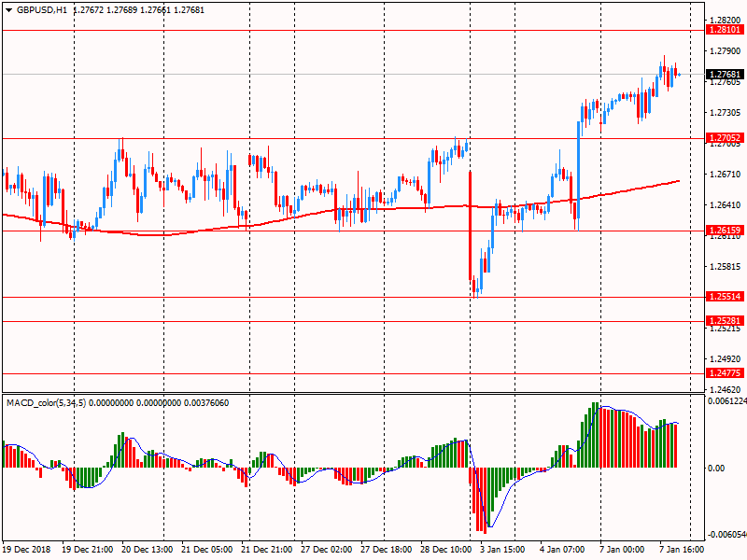This screenshot has width=747, height=560.
Task: Click the 4 Jan 07:00 time label
Action: [564, 551]
